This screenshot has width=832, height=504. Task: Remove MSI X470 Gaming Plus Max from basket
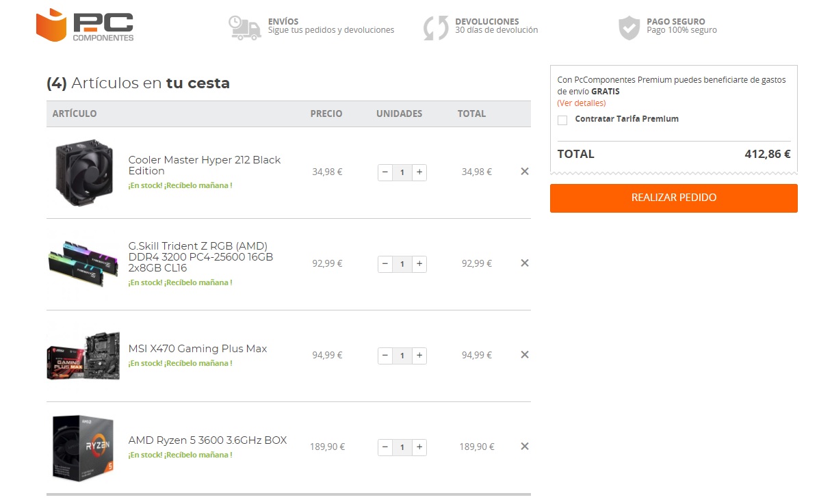(x=525, y=354)
